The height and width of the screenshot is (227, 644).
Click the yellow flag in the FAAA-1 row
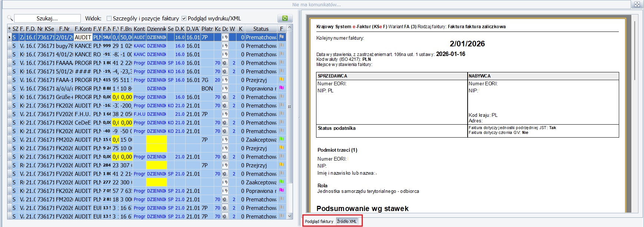click(x=282, y=80)
